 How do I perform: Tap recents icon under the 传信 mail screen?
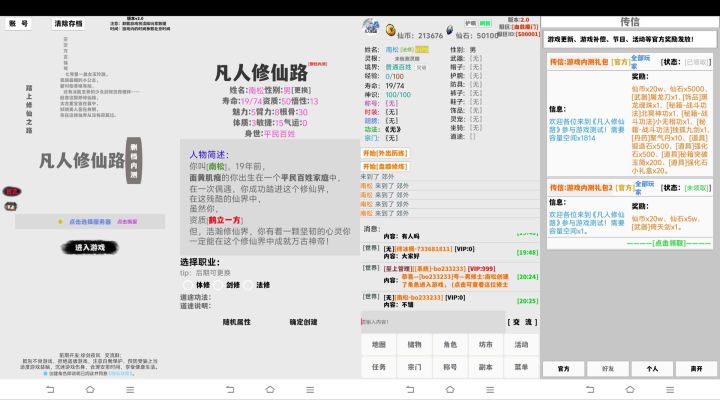[670, 389]
